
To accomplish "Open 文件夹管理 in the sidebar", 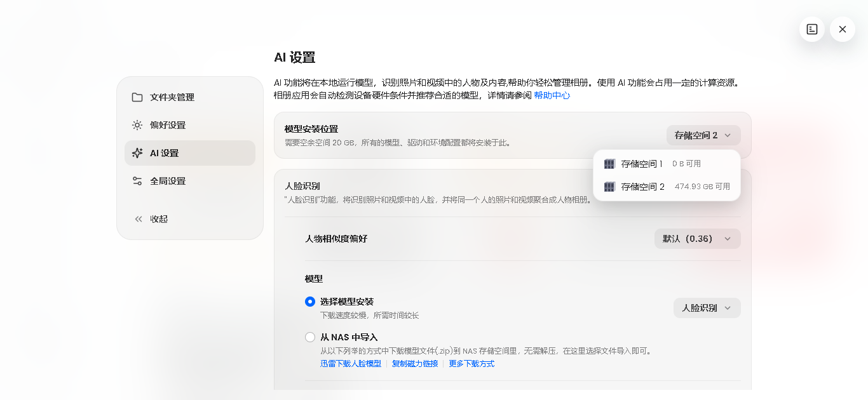I will click(x=190, y=97).
